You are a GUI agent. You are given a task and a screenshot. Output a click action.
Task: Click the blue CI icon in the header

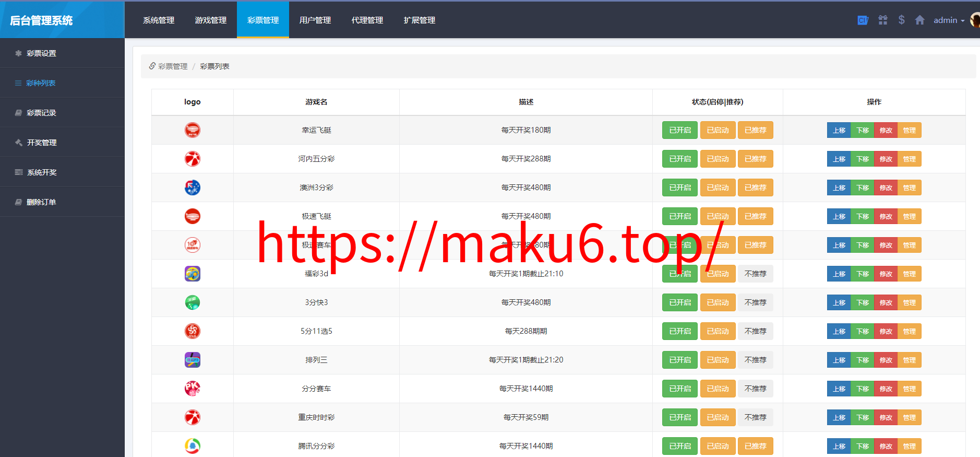pyautogui.click(x=863, y=20)
